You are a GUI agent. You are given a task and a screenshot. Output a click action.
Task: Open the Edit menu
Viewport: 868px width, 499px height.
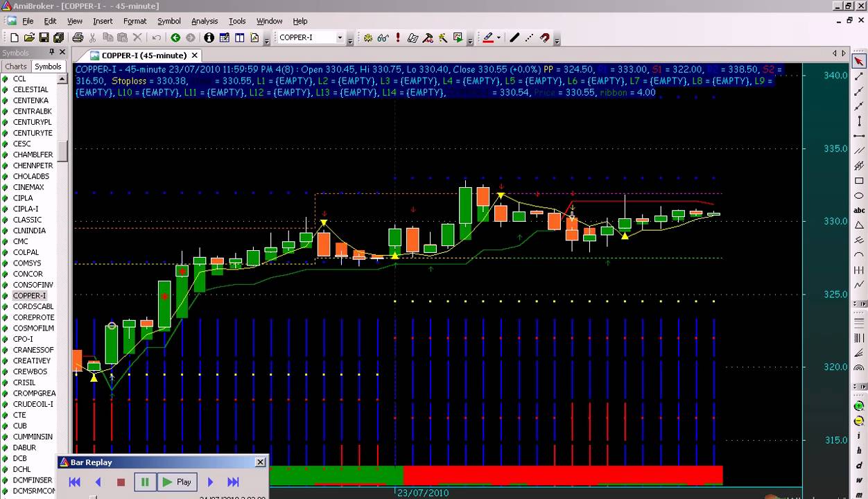(x=50, y=21)
